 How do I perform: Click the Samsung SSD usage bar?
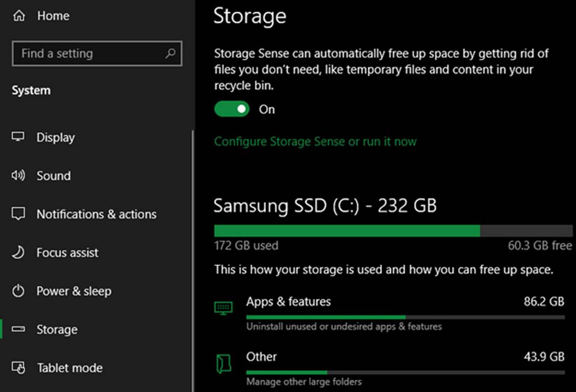[x=393, y=231]
